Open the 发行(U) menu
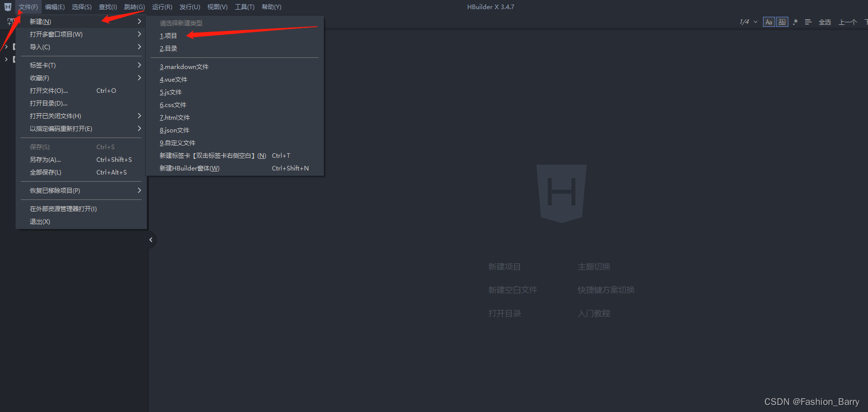 pos(190,7)
